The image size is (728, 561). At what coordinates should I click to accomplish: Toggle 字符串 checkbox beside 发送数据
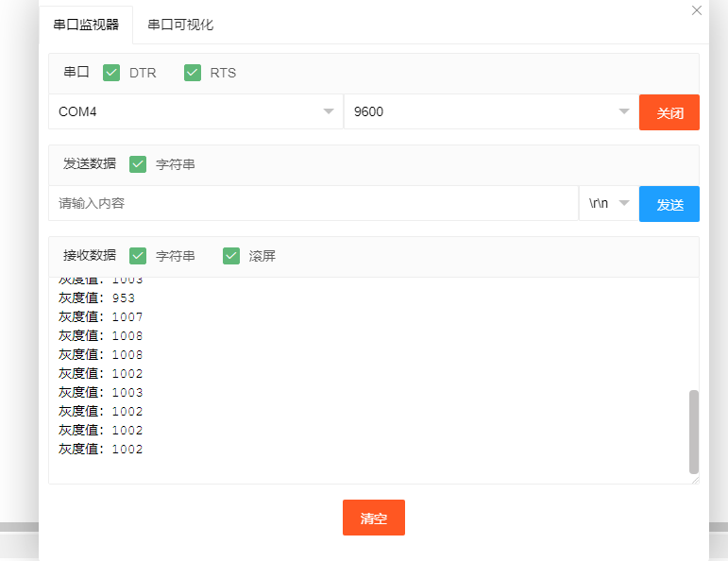click(139, 164)
